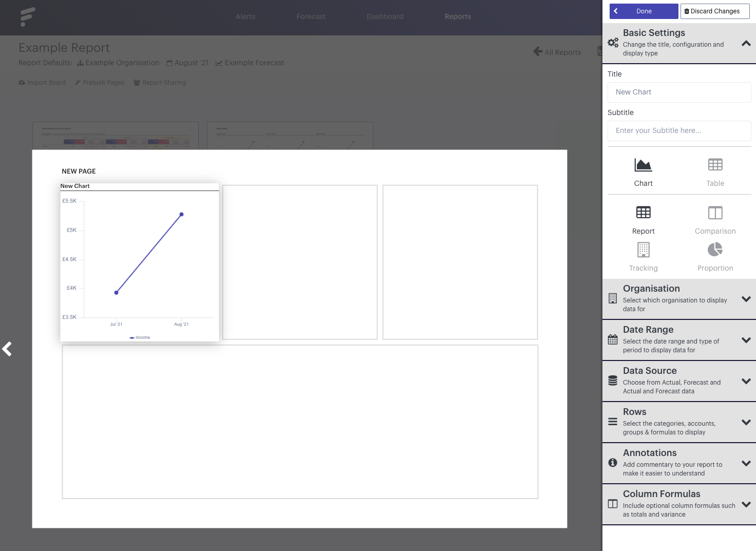Click Discard Changes button
Image resolution: width=756 pixels, height=551 pixels.
(715, 11)
